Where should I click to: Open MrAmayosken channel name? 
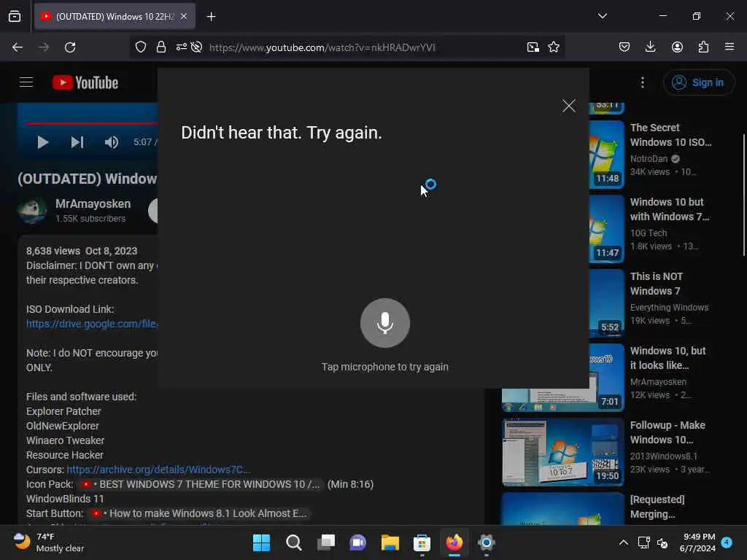click(93, 204)
